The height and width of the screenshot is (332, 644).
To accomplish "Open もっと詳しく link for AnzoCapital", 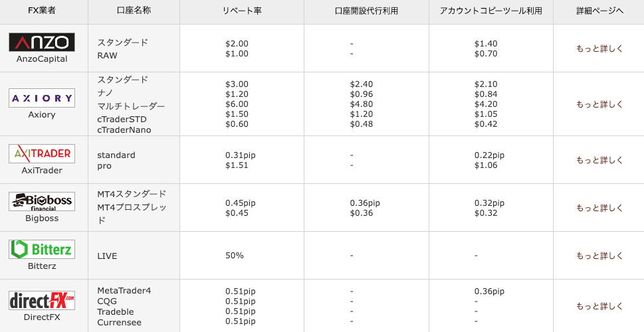I will tap(599, 48).
